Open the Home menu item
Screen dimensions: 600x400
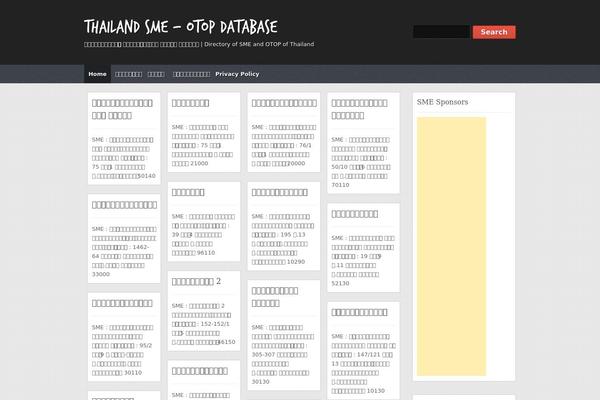97,74
